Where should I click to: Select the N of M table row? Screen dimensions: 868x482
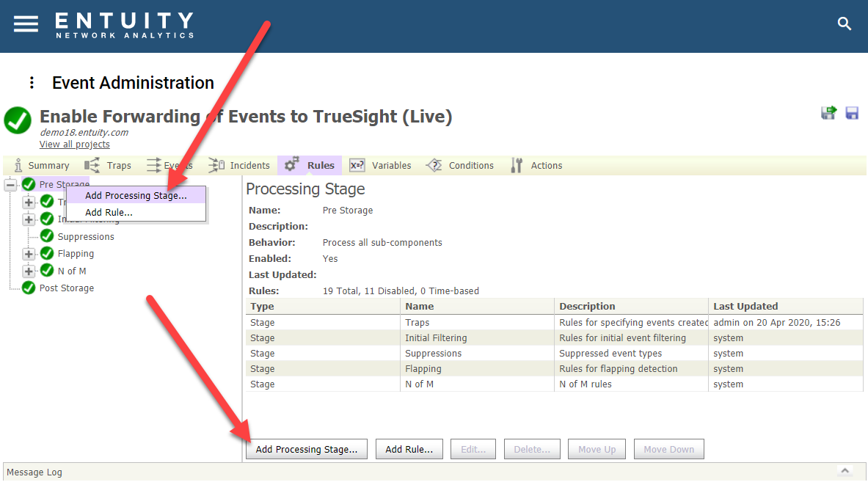(554, 384)
